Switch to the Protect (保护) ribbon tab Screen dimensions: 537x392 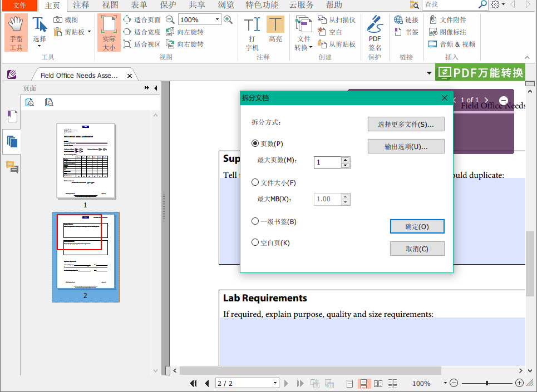tap(167, 5)
